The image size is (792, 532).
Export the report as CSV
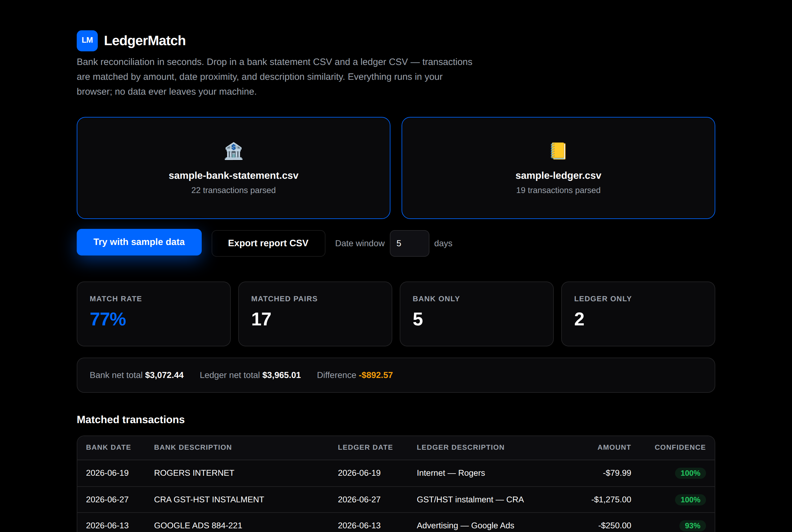[x=269, y=243]
